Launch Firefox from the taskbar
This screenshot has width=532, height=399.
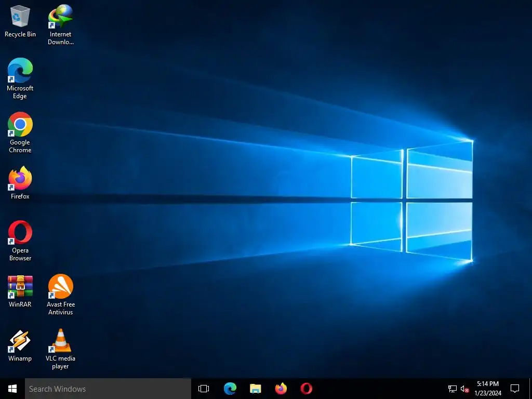coord(281,389)
